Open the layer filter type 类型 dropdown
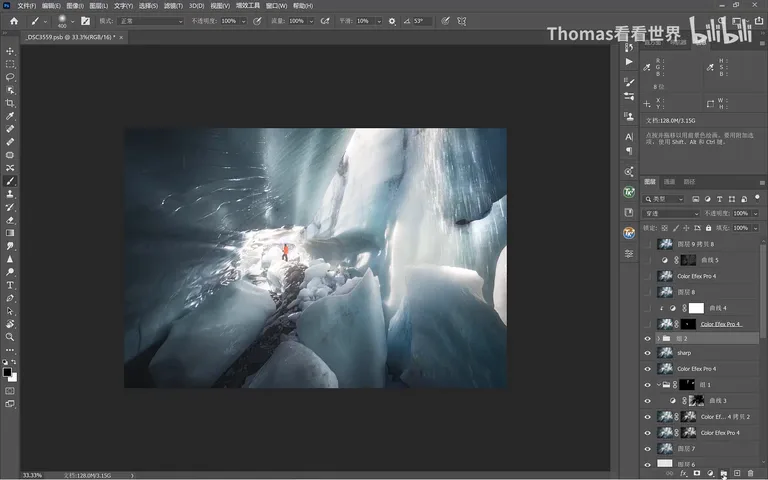Viewport: 768px width, 480px height. [663, 199]
